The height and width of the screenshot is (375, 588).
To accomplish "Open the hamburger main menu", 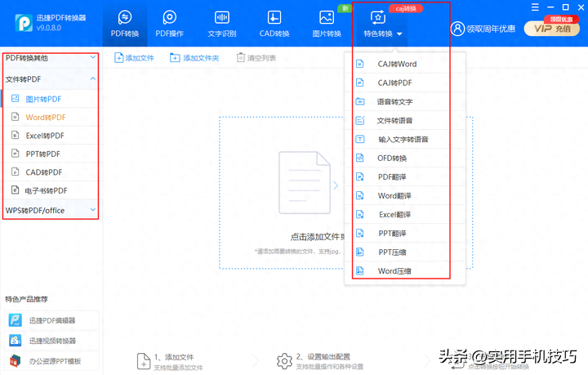I will click(535, 7).
